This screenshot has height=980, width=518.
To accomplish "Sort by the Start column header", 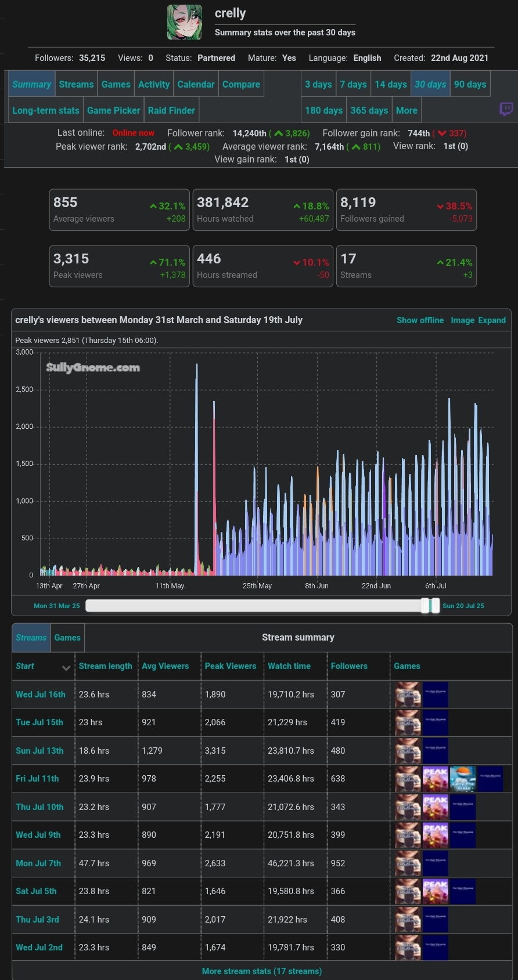I will coord(25,666).
